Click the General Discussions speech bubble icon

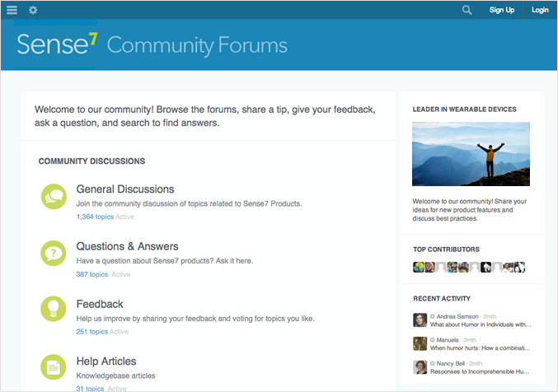(54, 196)
